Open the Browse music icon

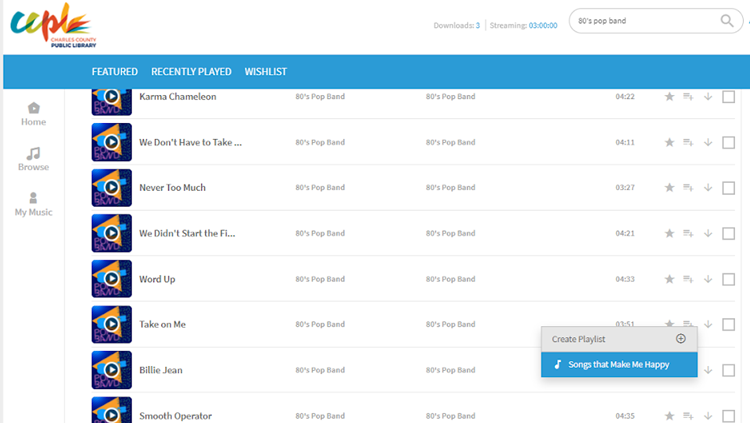(x=33, y=154)
